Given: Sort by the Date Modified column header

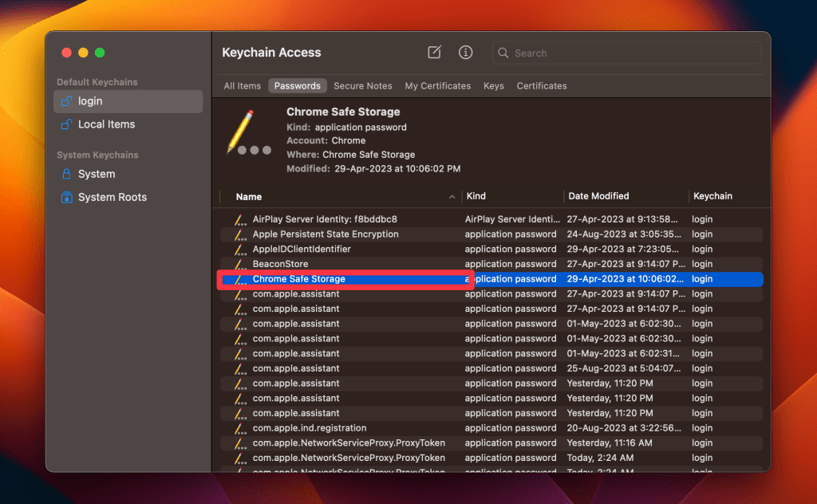Looking at the screenshot, I should point(598,196).
